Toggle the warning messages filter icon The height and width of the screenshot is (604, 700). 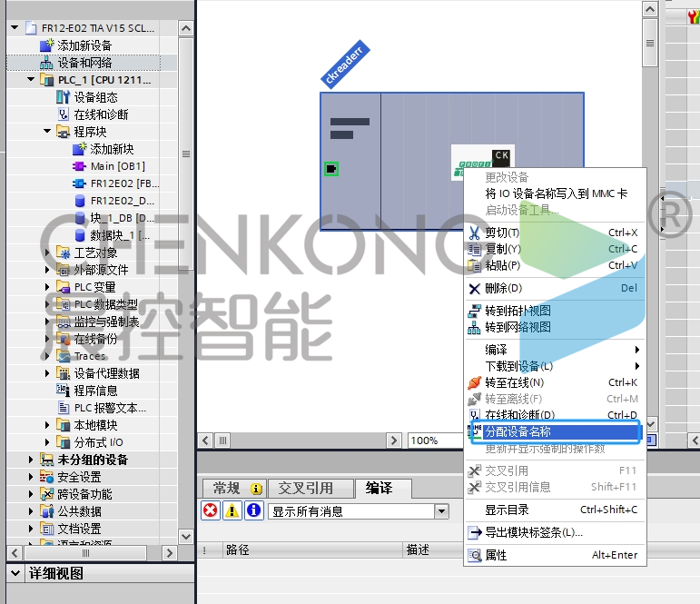click(x=232, y=510)
